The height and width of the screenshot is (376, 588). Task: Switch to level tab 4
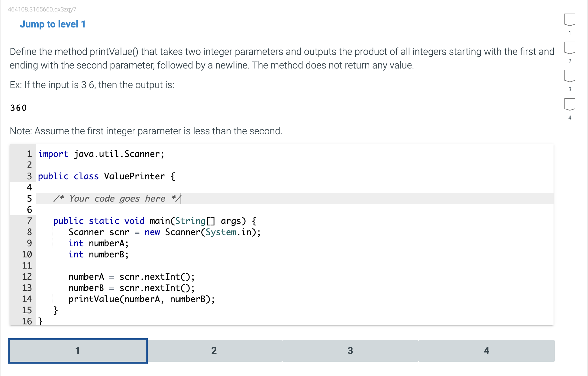point(486,351)
